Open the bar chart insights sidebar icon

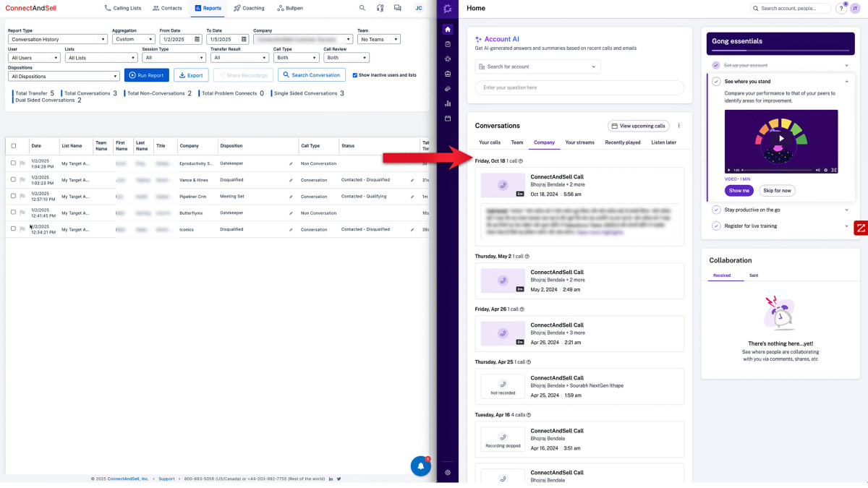click(448, 103)
